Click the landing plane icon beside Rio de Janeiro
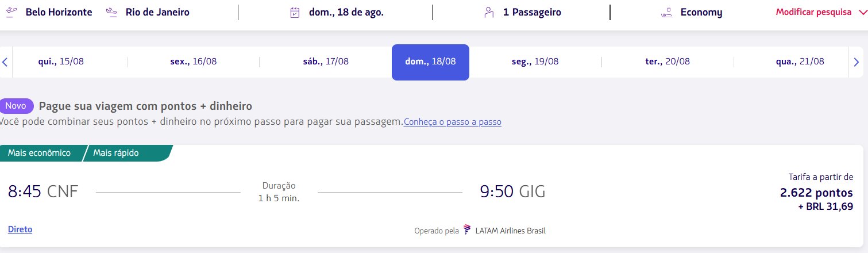Image resolution: width=868 pixels, height=253 pixels. [112, 12]
